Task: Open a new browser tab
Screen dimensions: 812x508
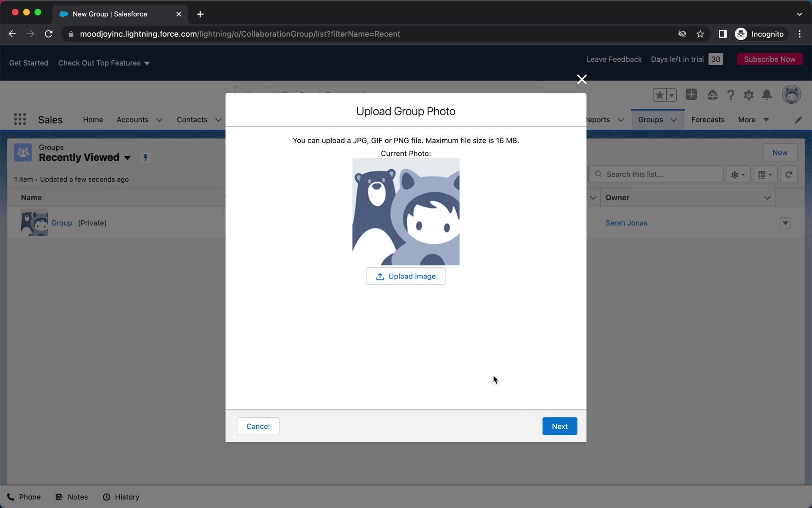Action: [200, 14]
